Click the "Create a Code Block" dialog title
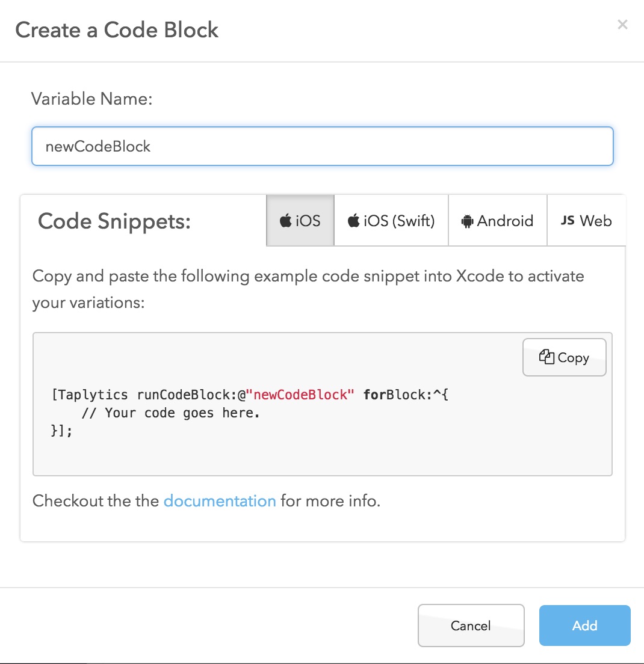644x664 pixels. (117, 30)
